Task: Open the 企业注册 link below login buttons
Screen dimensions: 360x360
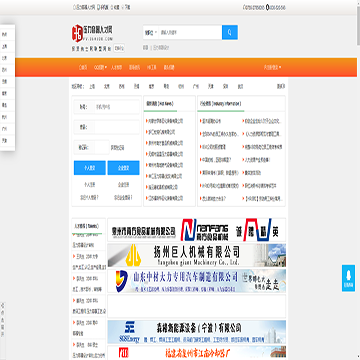Action: (123, 185)
